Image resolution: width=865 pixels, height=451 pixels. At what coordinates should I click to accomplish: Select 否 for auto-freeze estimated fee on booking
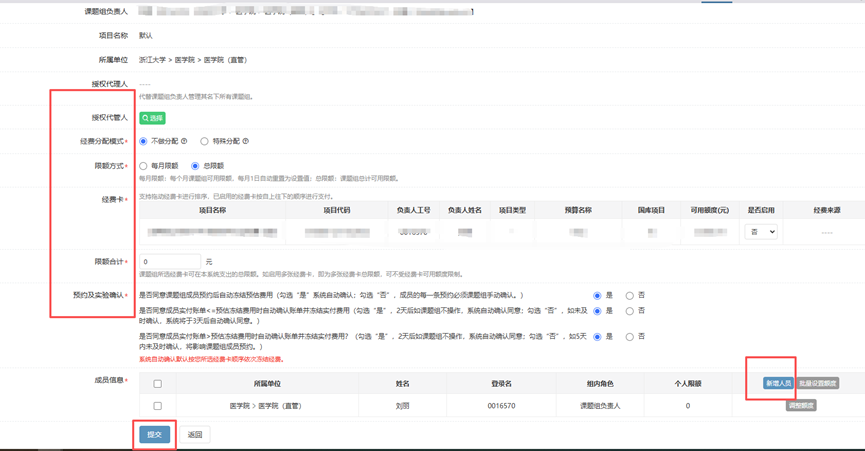629,296
